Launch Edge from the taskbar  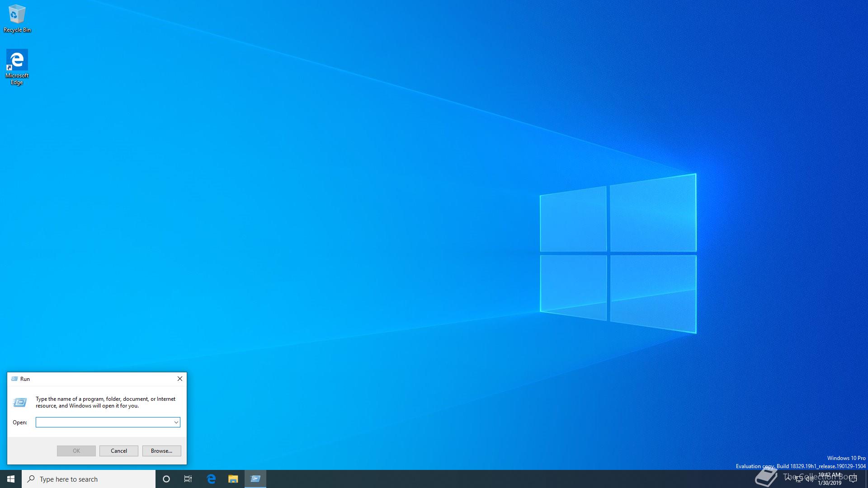[211, 479]
